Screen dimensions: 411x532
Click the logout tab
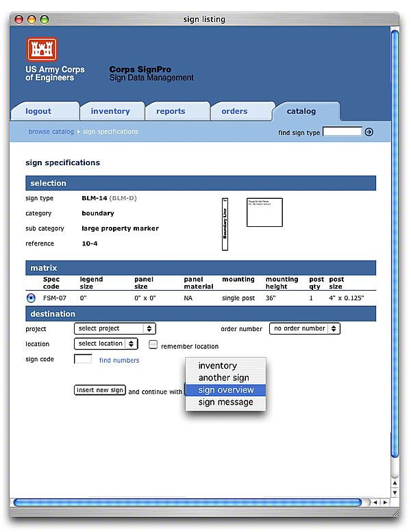coord(39,111)
